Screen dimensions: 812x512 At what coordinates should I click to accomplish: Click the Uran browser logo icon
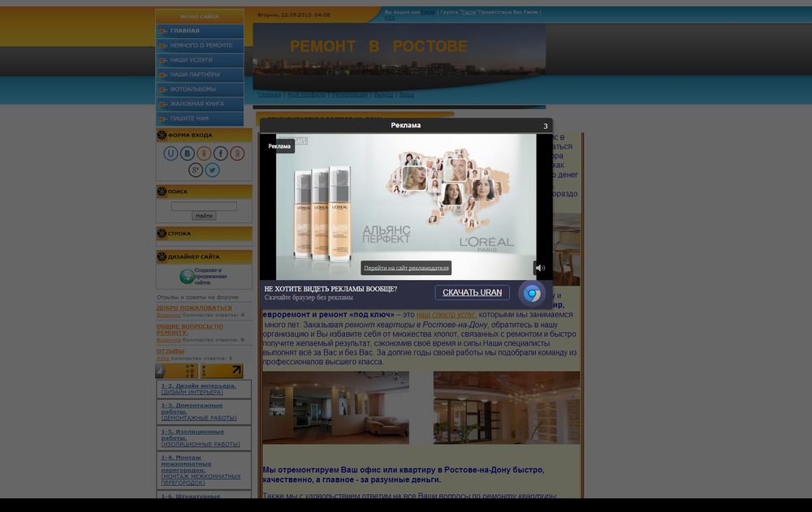tap(532, 294)
